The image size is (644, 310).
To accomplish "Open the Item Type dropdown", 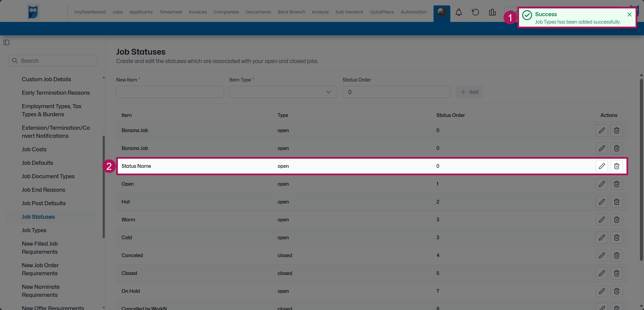I will coord(283,92).
